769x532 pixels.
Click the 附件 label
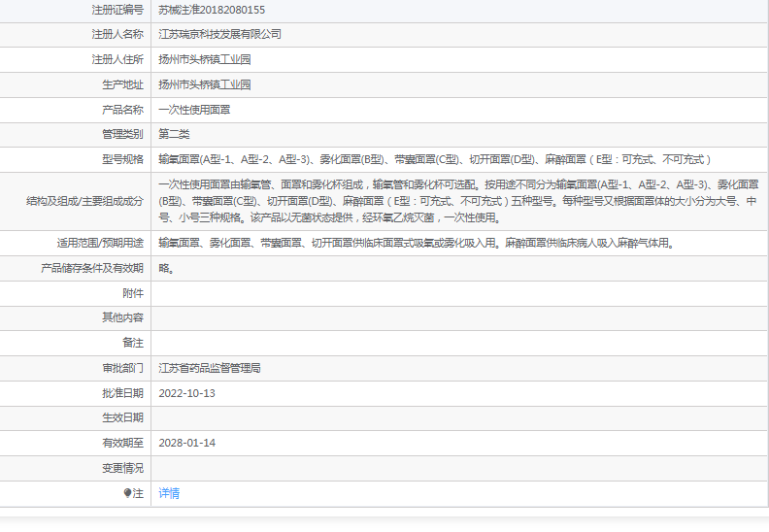pyautogui.click(x=133, y=294)
